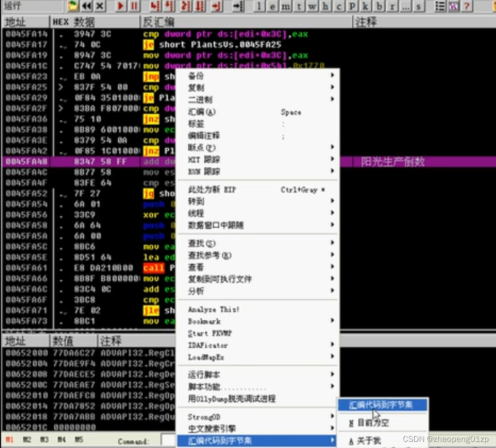Click the Step over toolbar icon

pyautogui.click(x=170, y=6)
